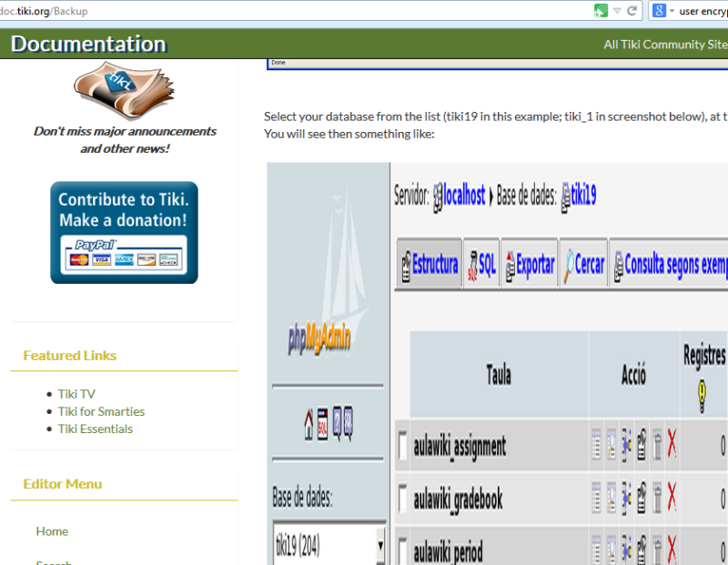The width and height of the screenshot is (728, 565).
Task: Click Properties icon for aulawiki_gradebook
Action: 642,498
